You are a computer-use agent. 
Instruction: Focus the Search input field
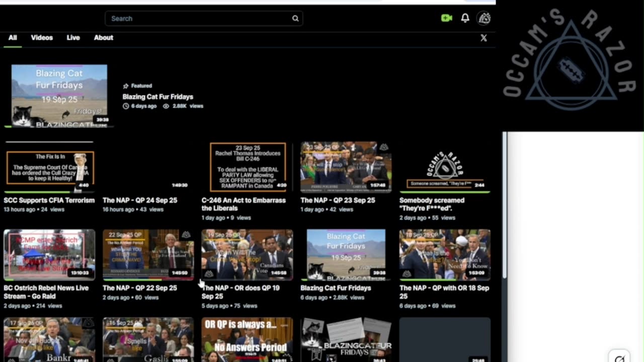pyautogui.click(x=204, y=19)
